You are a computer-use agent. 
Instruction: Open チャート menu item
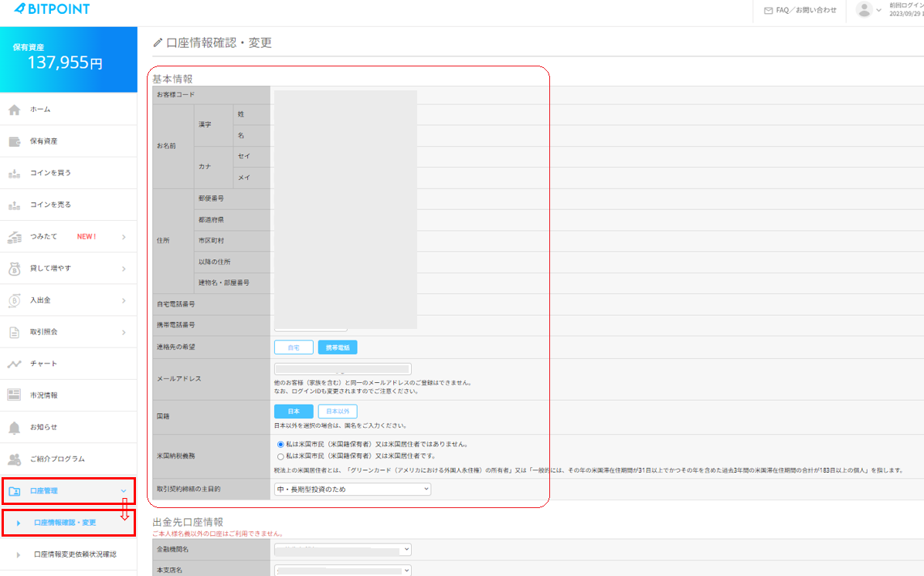coord(68,364)
